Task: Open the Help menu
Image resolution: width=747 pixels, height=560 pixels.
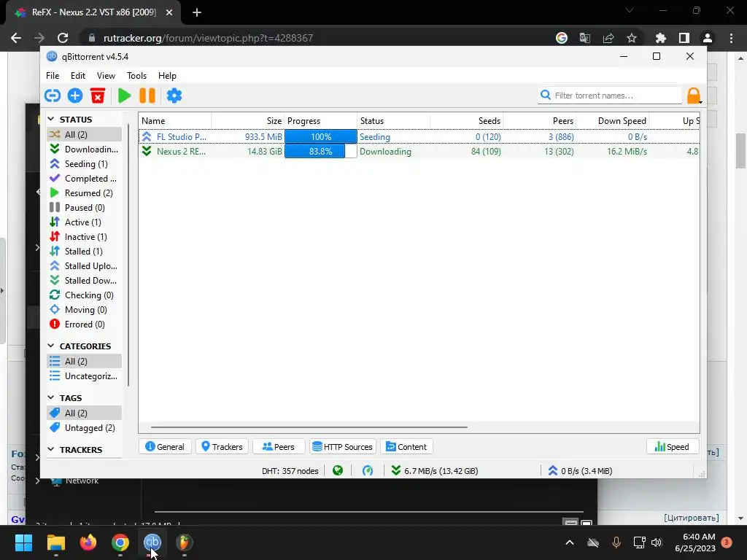Action: [x=167, y=76]
